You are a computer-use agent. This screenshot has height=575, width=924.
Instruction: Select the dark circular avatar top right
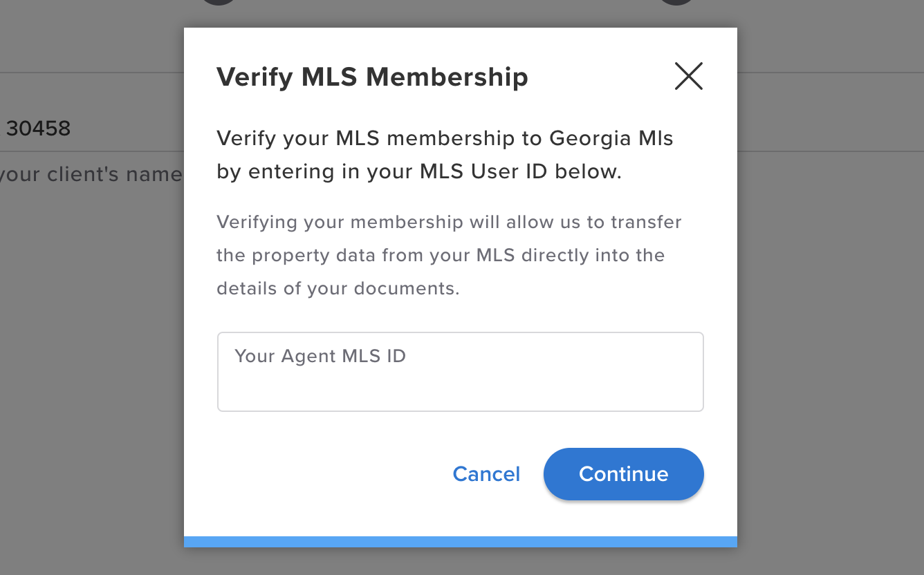tap(676, 3)
